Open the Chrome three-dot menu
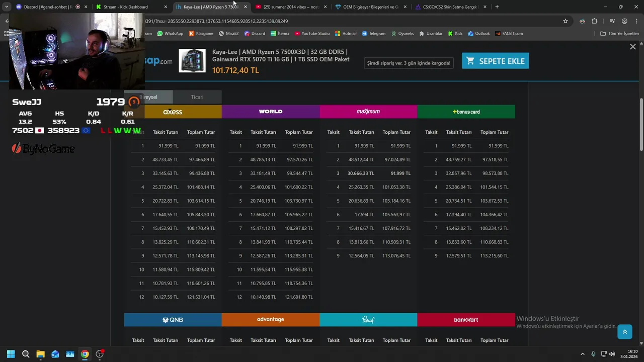This screenshot has height=362, width=644. coord(636,21)
